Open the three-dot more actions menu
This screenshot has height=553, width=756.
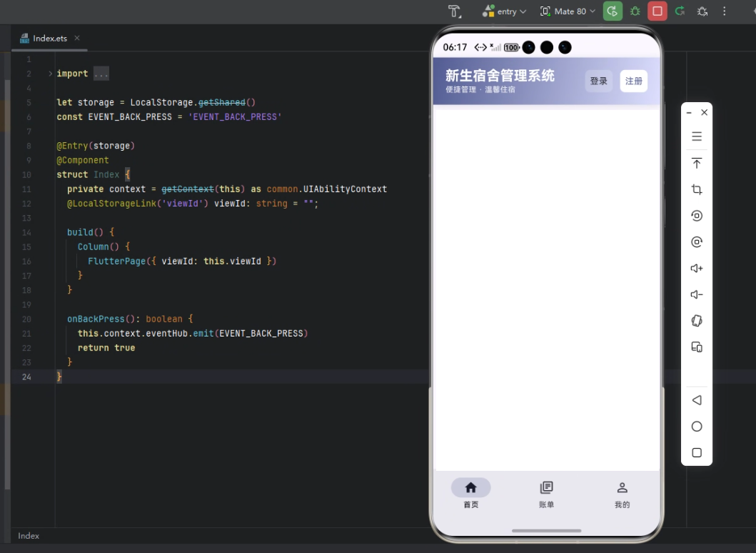(x=724, y=11)
